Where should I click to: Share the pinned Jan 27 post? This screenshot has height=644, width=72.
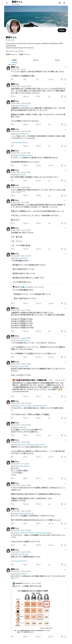(65, 79)
